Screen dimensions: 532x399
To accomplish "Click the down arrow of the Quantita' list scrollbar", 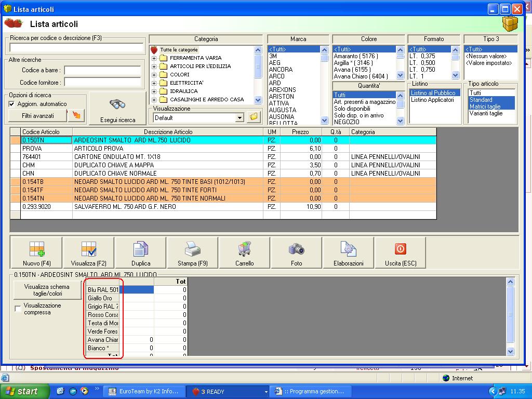I will (x=401, y=121).
